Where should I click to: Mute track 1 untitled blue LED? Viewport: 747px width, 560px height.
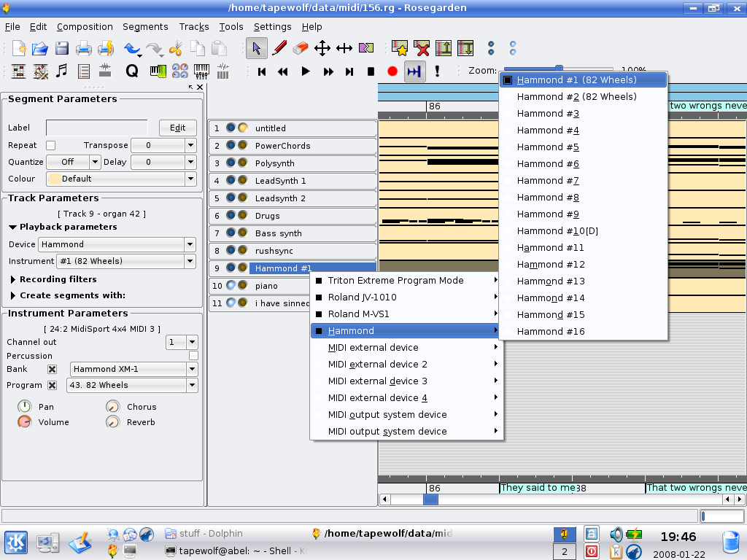point(231,128)
